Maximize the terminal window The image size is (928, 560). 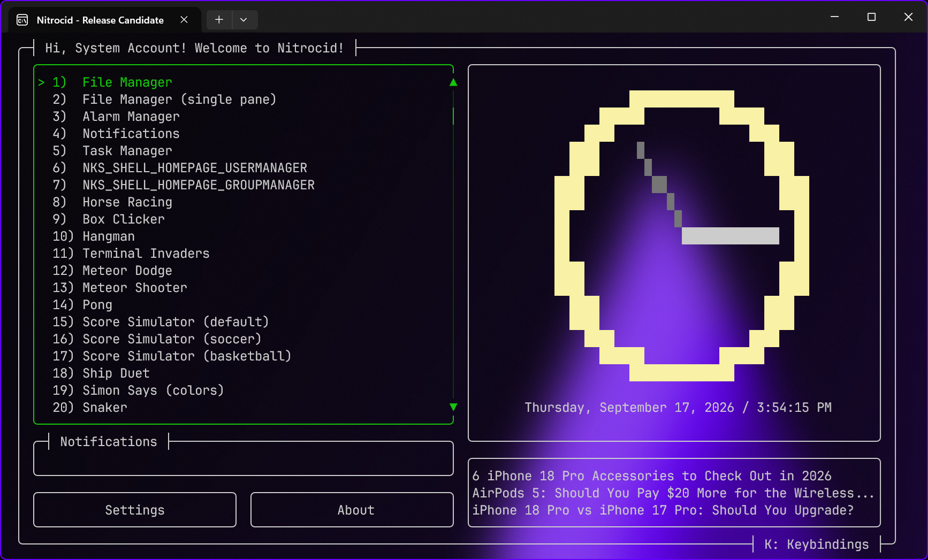click(x=871, y=17)
